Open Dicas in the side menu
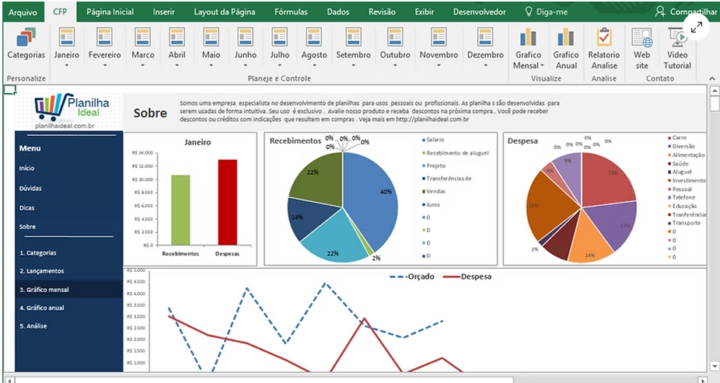The width and height of the screenshot is (720, 383). pyautogui.click(x=27, y=208)
